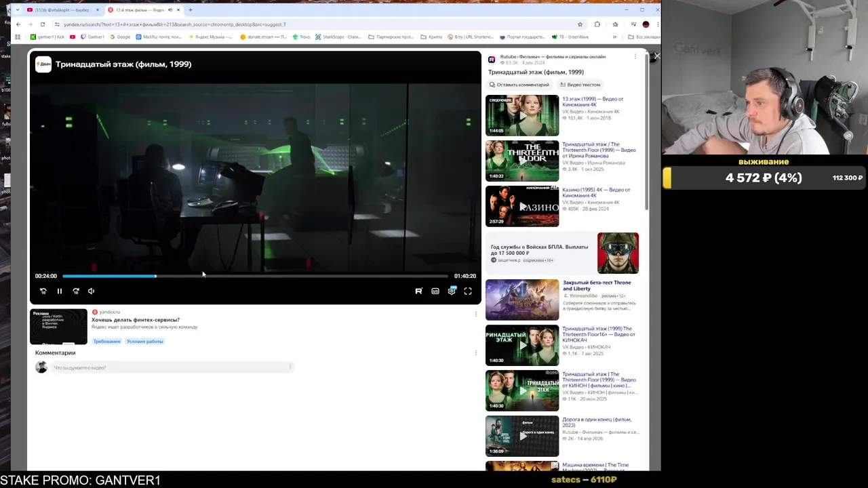Open the Mail.Ru почта bookmark
The image size is (868, 488).
click(x=159, y=37)
